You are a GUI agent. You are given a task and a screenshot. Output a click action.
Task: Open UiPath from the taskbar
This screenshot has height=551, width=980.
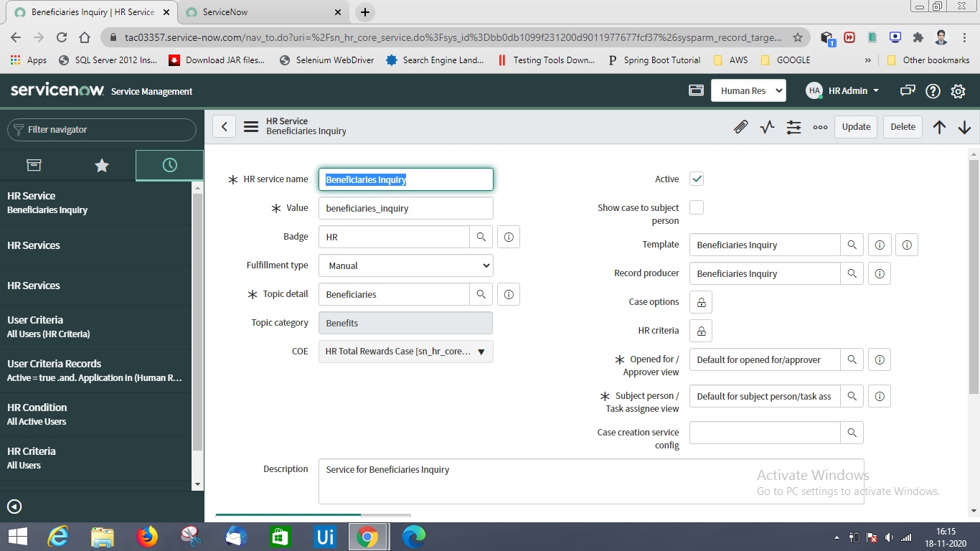pos(325,537)
